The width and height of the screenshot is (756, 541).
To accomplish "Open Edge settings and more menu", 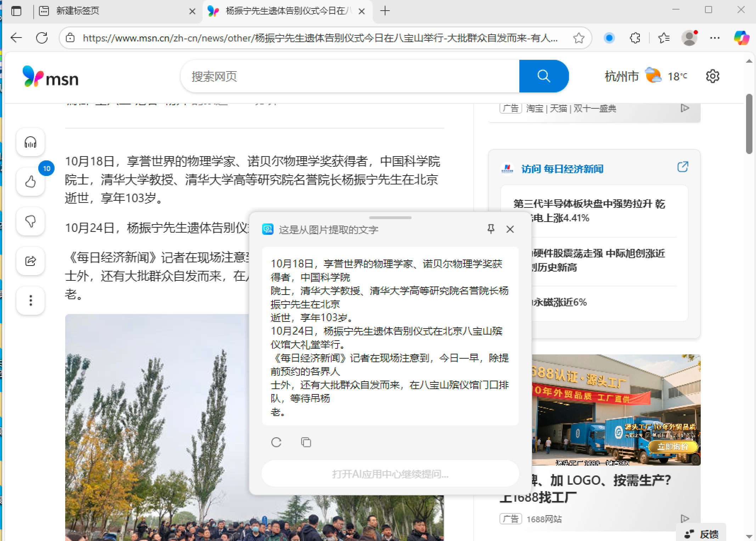I will [x=715, y=38].
